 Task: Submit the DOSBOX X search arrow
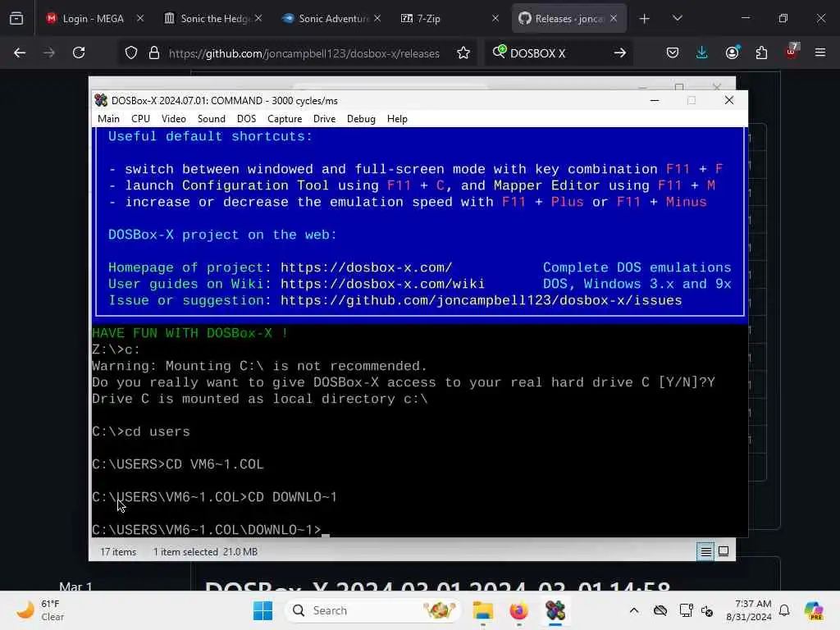620,52
